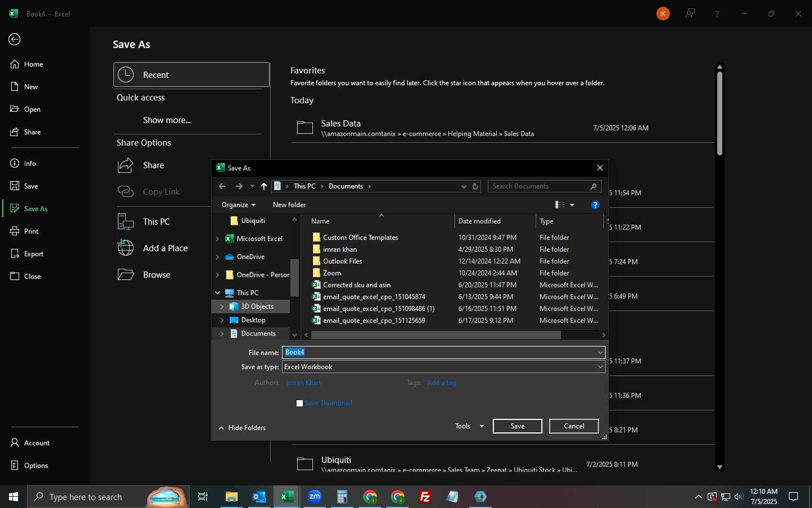Click the navigation pane vertical scrollbar
Viewport: 812px width, 508px height.
coord(294,277)
